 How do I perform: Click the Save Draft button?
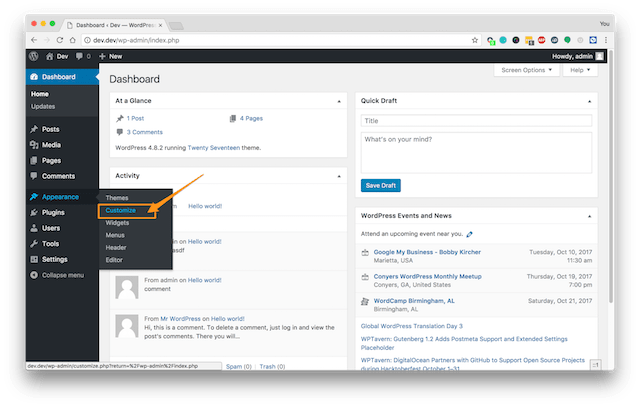click(381, 185)
